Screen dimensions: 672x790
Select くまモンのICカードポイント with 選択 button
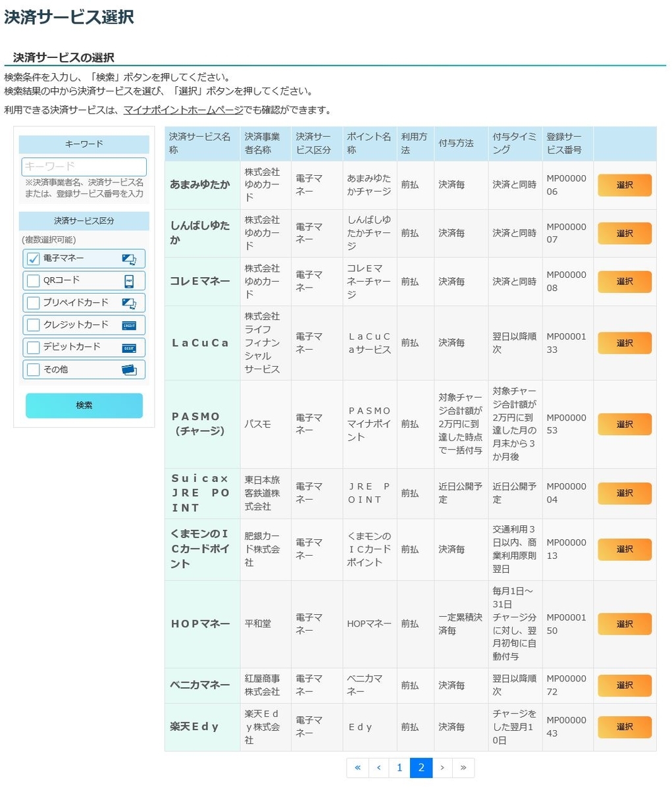pos(625,549)
